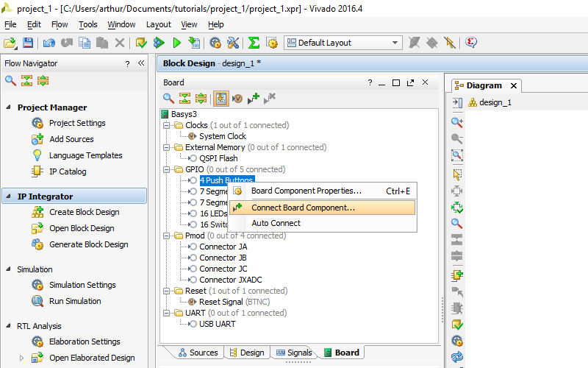Click the Select Area cursor icon in Diagram
The width and height of the screenshot is (588, 368).
(x=456, y=174)
